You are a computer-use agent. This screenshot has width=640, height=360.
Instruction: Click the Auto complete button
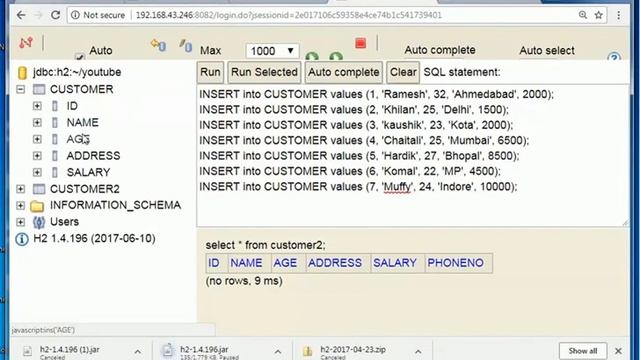pyautogui.click(x=343, y=72)
